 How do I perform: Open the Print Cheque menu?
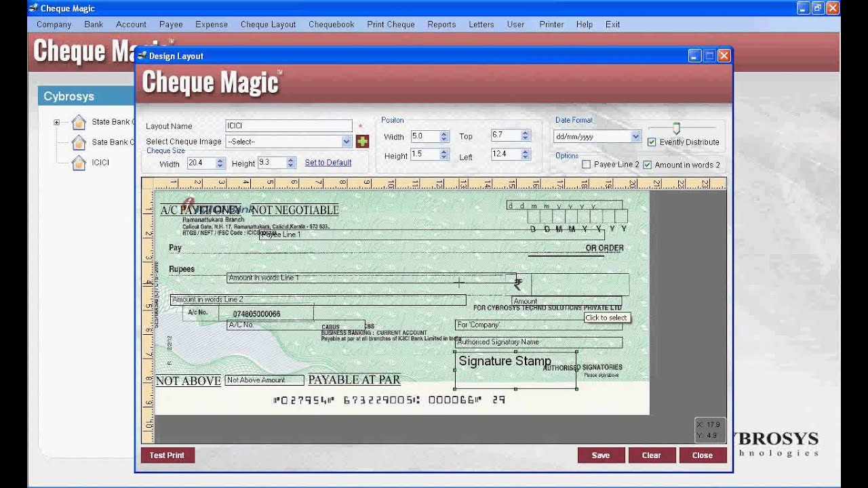pos(391,24)
